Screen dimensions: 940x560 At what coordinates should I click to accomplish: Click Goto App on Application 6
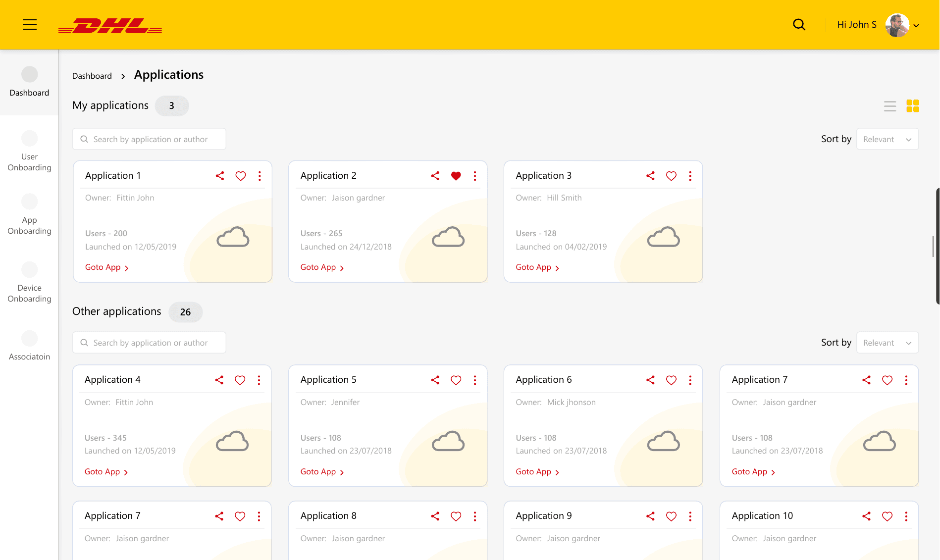coord(537,472)
